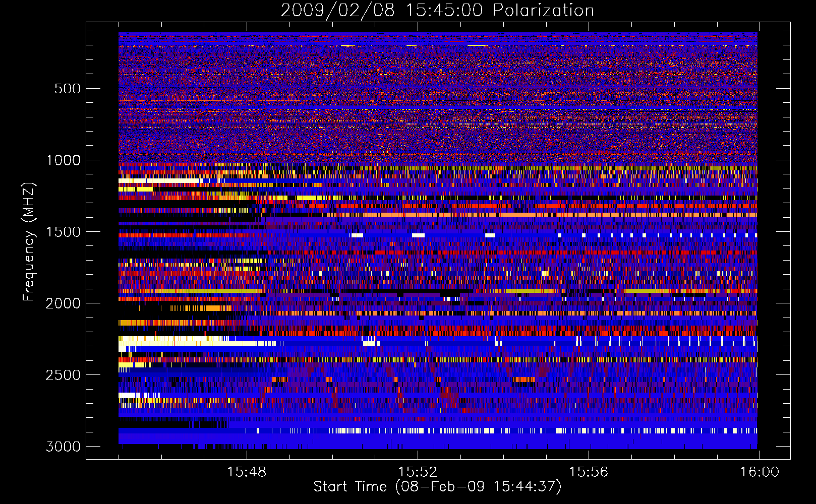
Task: Select the 1500 frequency axis label
Action: click(x=64, y=232)
